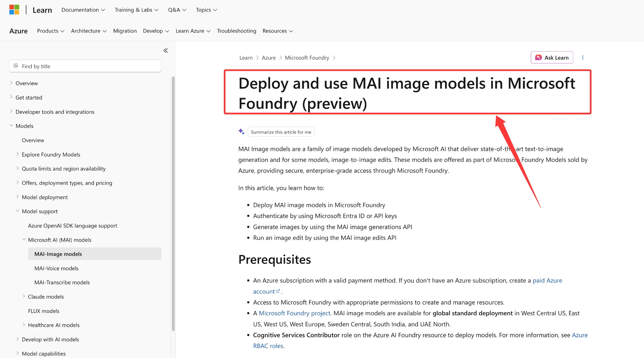644x358 pixels.
Task: Click the Ask Learn button
Action: coord(552,58)
